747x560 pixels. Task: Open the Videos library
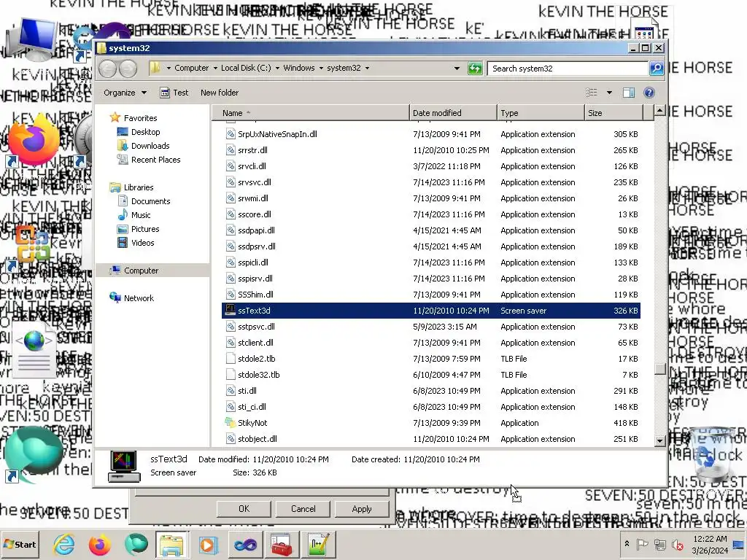pos(142,242)
